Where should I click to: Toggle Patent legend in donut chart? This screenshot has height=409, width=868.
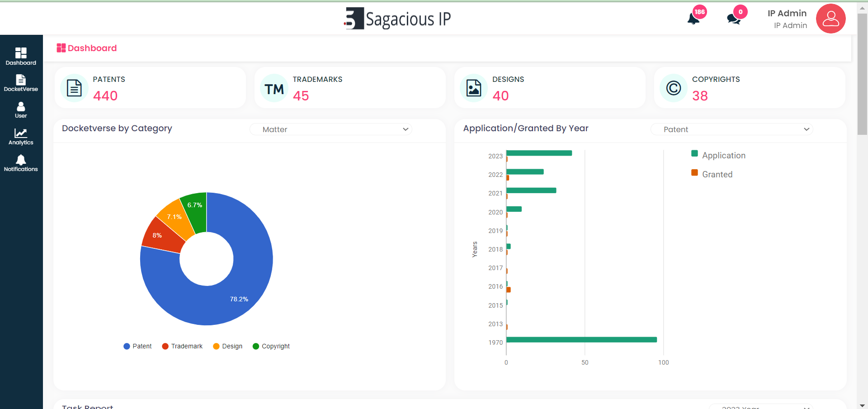coord(138,346)
